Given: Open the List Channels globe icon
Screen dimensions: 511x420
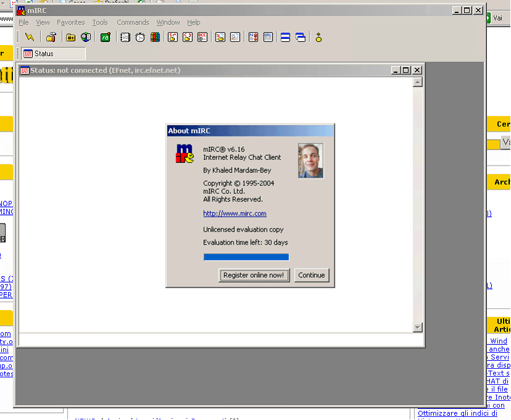Looking at the screenshot, I should coord(86,37).
